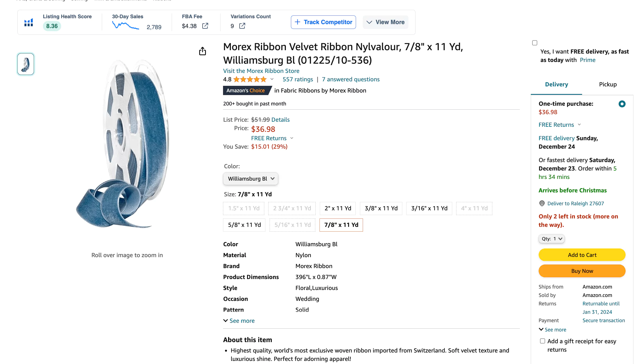Click the bar chart logo icon

[x=29, y=22]
